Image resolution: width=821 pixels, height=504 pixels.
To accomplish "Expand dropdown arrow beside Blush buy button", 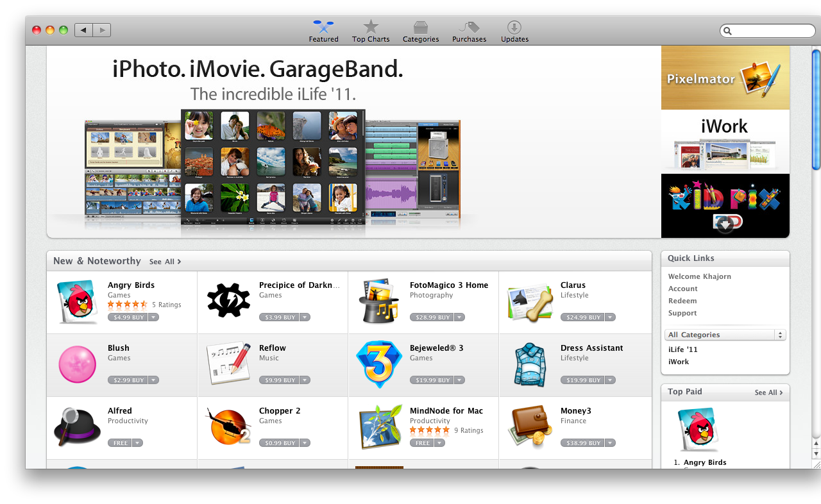I will 154,380.
